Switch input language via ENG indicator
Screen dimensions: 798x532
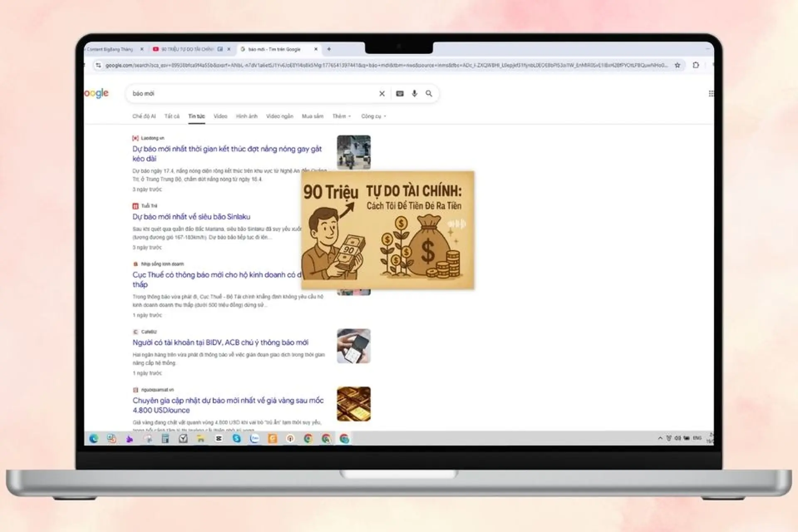pos(697,438)
